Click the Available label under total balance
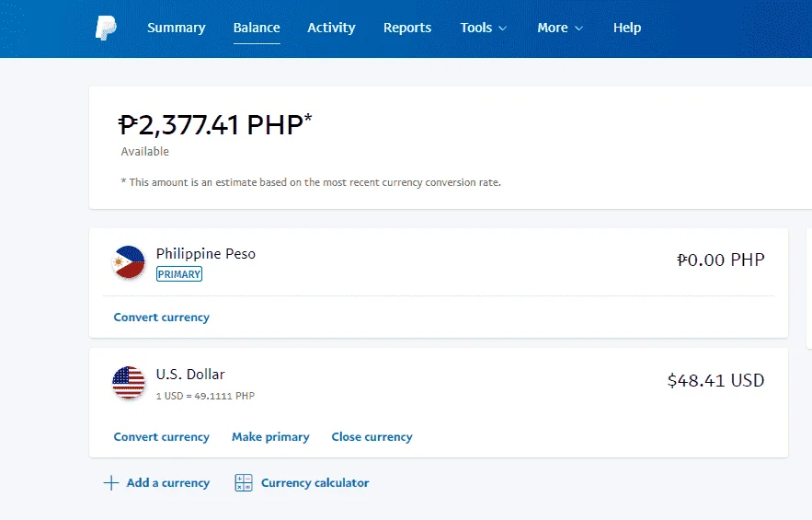812x520 pixels. click(145, 151)
